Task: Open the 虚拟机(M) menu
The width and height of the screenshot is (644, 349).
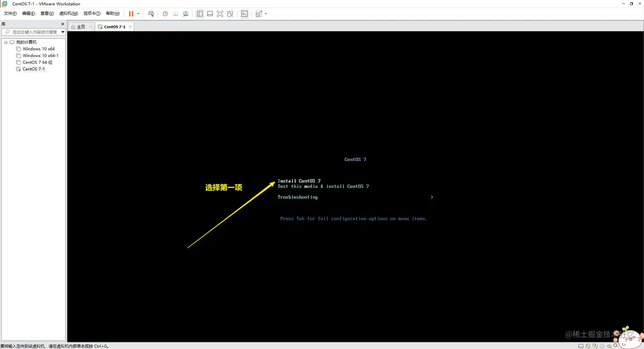Action: pyautogui.click(x=68, y=14)
